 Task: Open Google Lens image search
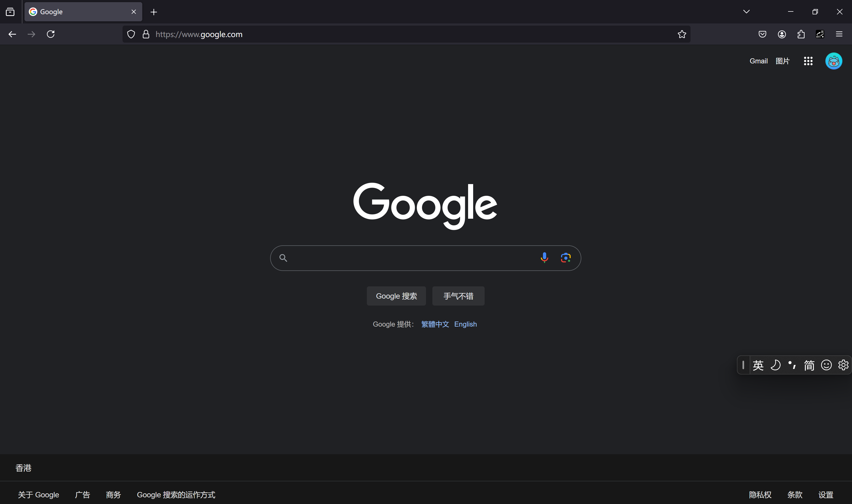coord(565,258)
